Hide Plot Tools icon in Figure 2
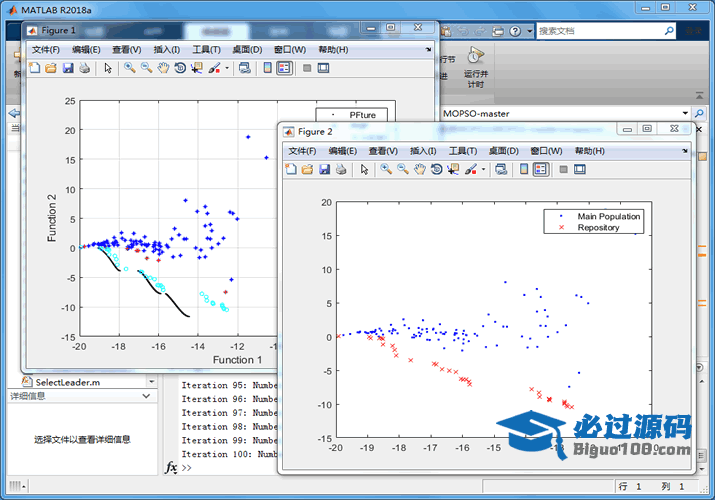The image size is (715, 500). (564, 170)
